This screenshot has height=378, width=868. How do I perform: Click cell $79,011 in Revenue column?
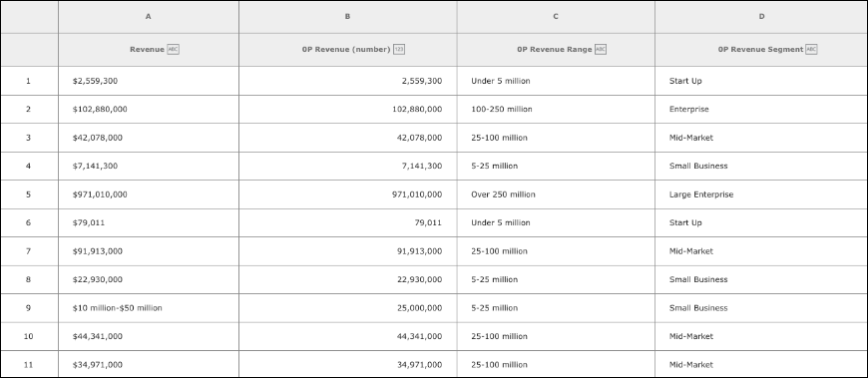coord(149,223)
